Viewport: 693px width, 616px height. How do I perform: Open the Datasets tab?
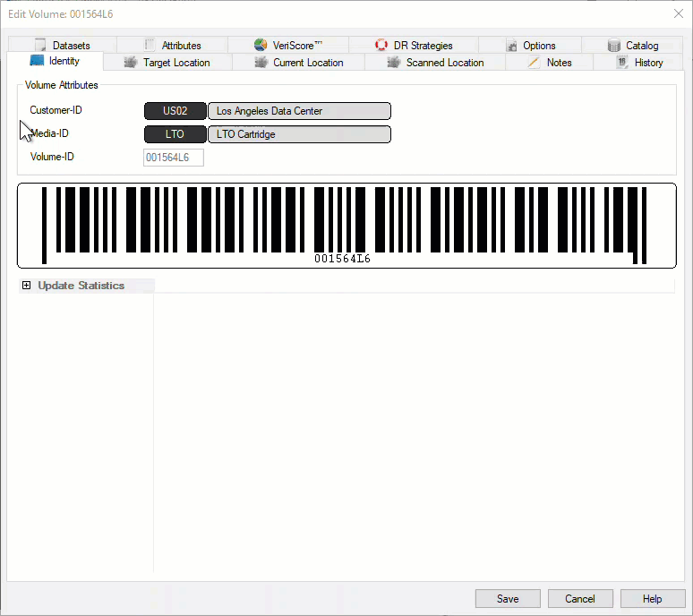[x=63, y=45]
